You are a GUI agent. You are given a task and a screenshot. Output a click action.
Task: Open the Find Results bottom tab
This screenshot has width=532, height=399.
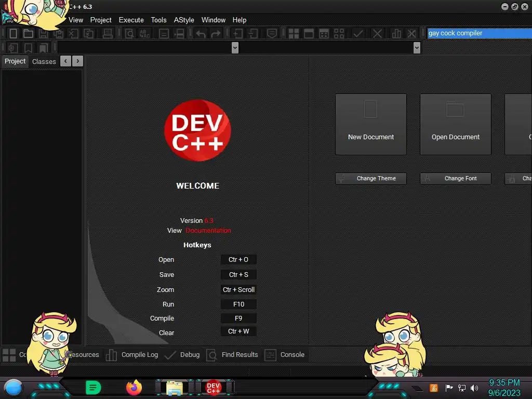232,355
